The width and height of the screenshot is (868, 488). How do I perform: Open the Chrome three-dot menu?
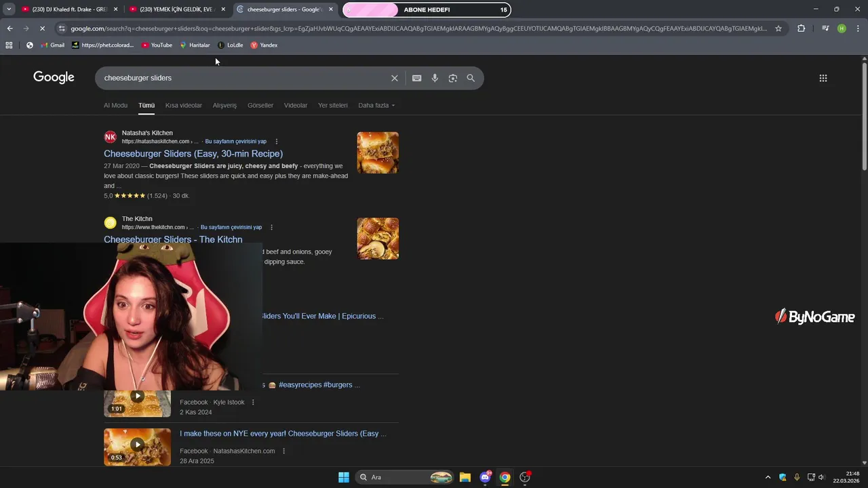pos(858,28)
